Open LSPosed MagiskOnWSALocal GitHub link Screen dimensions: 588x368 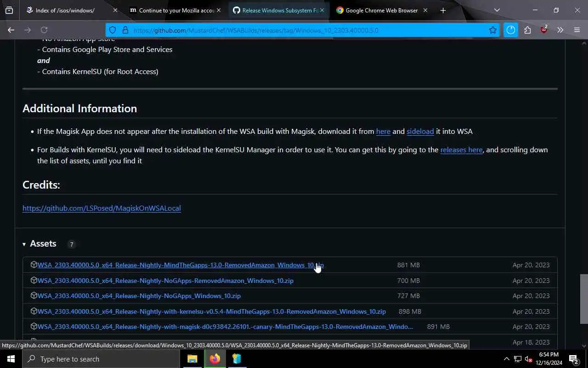(x=102, y=208)
